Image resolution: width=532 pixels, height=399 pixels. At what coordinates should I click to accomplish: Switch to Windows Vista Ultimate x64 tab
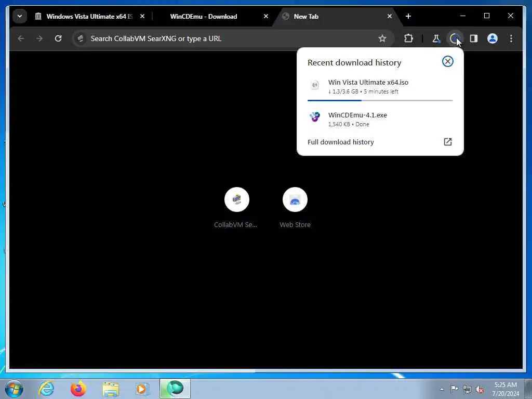pos(84,16)
